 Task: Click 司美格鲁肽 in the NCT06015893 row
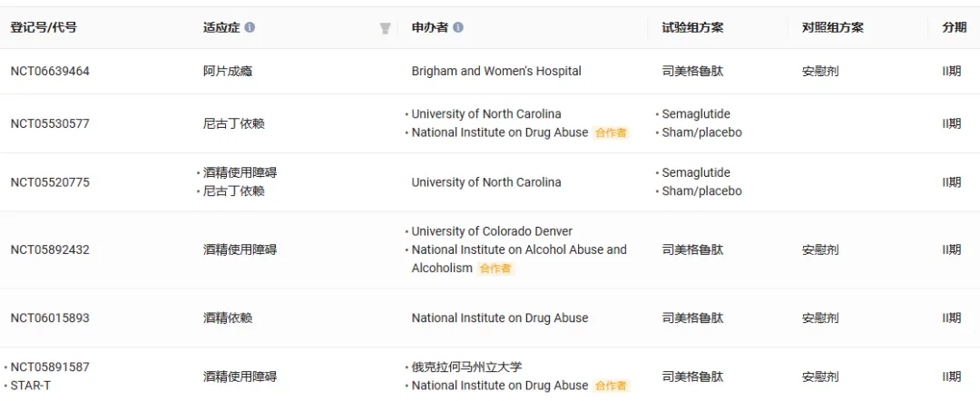692,318
